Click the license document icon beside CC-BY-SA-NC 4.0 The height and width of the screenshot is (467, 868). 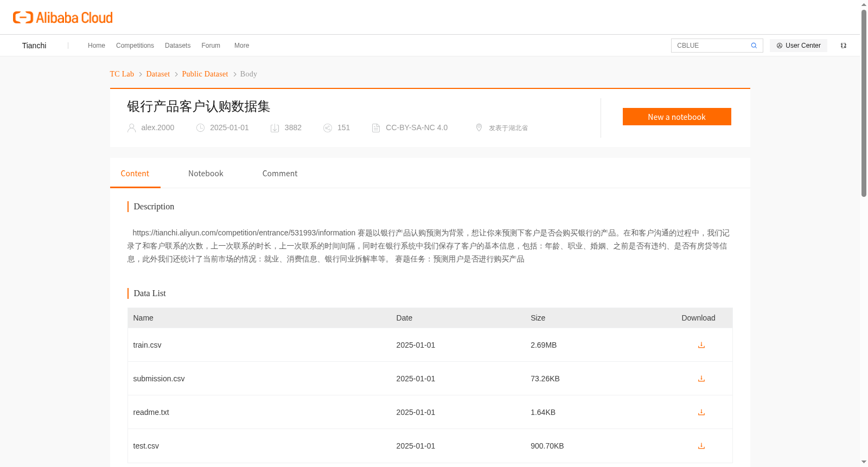[376, 128]
